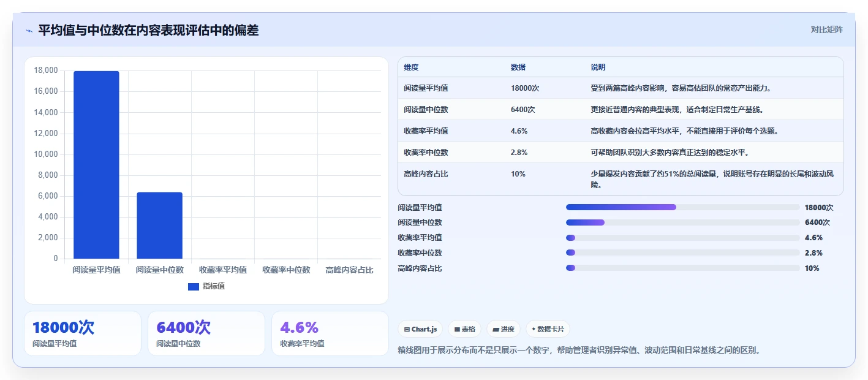Click the 进度 tag chip
This screenshot has width=868, height=380.
tap(504, 329)
